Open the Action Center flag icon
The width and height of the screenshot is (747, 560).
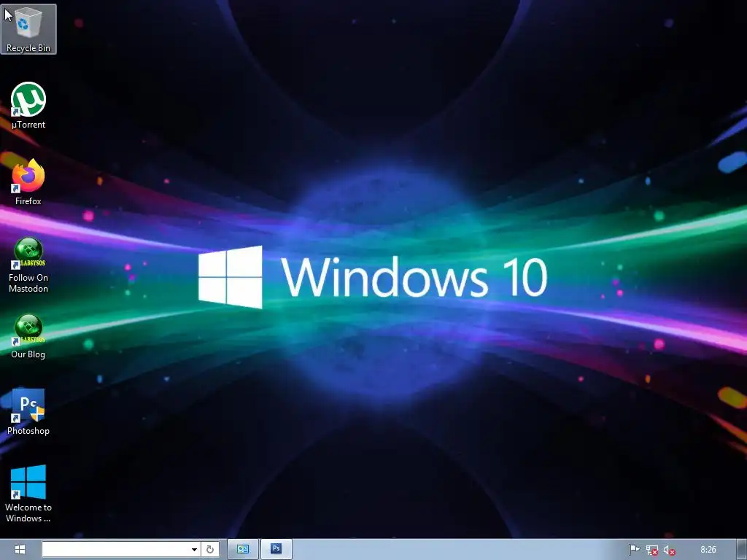tap(634, 550)
